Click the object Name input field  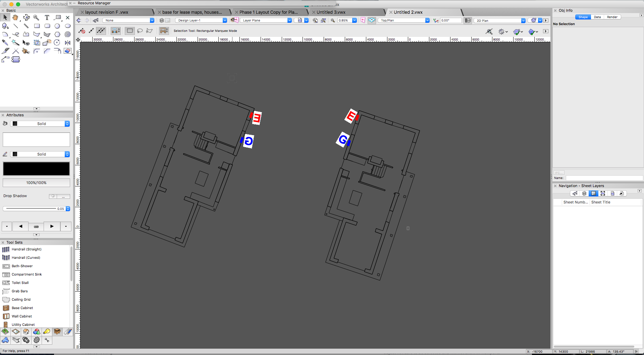click(x=604, y=178)
